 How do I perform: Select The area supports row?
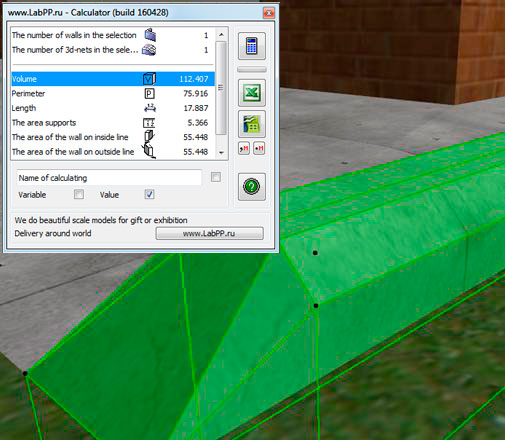113,123
